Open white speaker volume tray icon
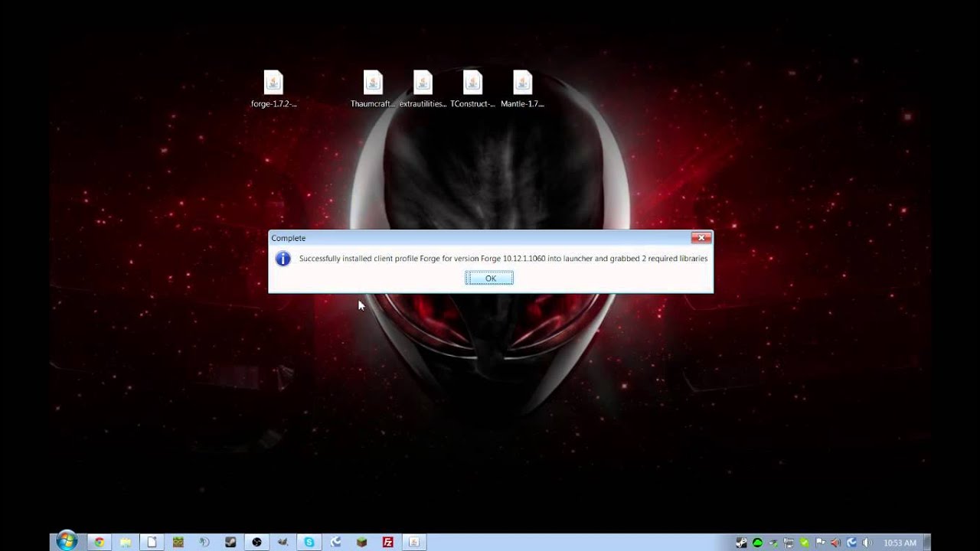The image size is (980, 551). coord(867,543)
